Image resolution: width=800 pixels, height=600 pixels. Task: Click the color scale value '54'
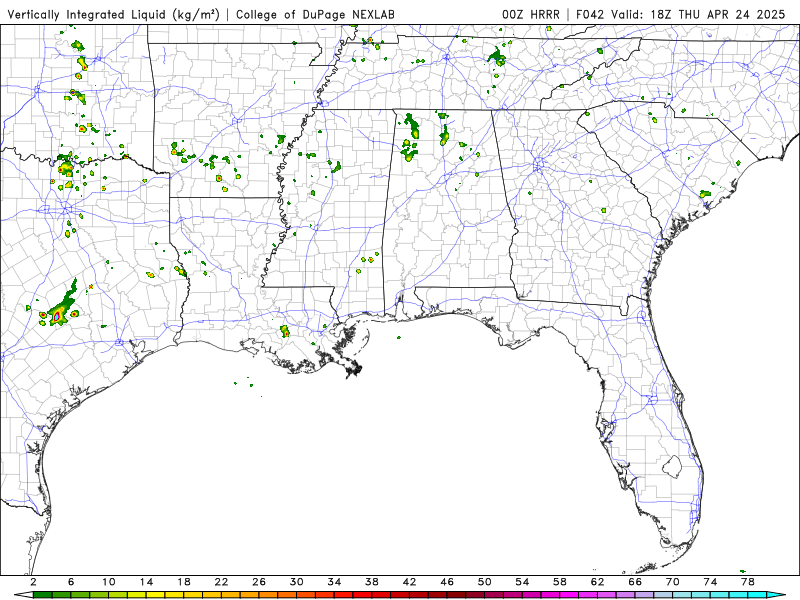coord(522,582)
